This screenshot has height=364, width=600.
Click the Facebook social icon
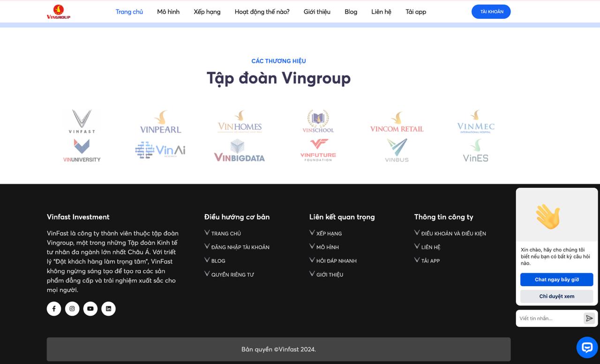coord(54,309)
